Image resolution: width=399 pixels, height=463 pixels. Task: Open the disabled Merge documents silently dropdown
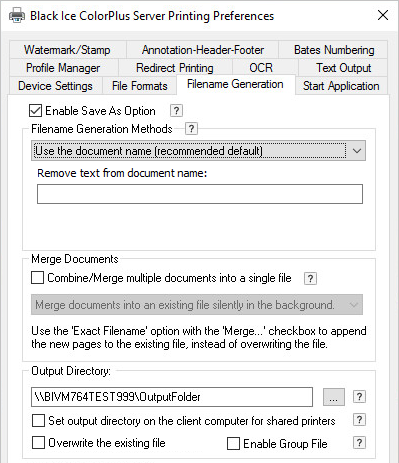click(x=197, y=305)
